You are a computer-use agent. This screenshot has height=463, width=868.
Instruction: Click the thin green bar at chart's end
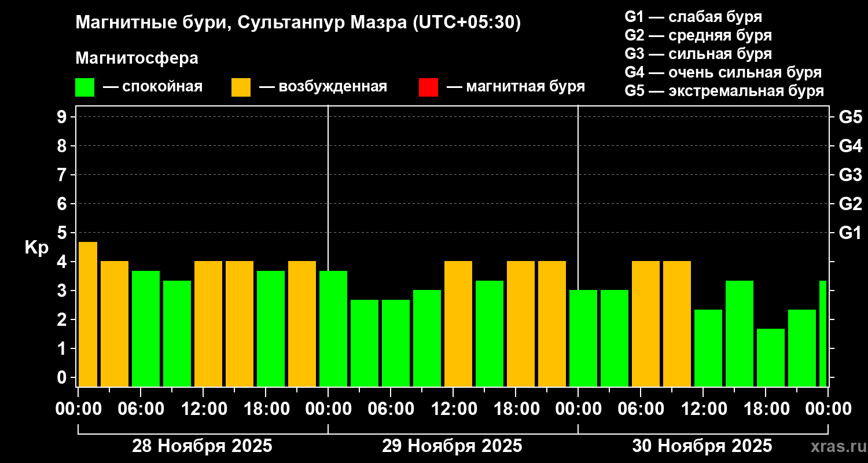click(823, 333)
